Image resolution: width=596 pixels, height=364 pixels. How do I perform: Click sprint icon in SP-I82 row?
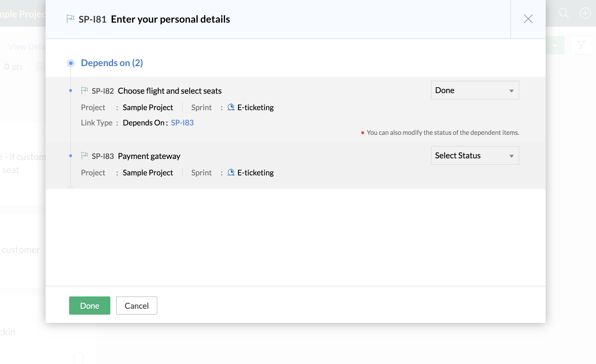click(x=231, y=107)
